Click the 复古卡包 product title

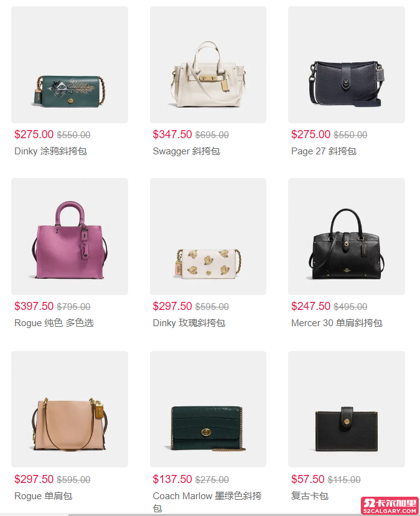(x=310, y=496)
